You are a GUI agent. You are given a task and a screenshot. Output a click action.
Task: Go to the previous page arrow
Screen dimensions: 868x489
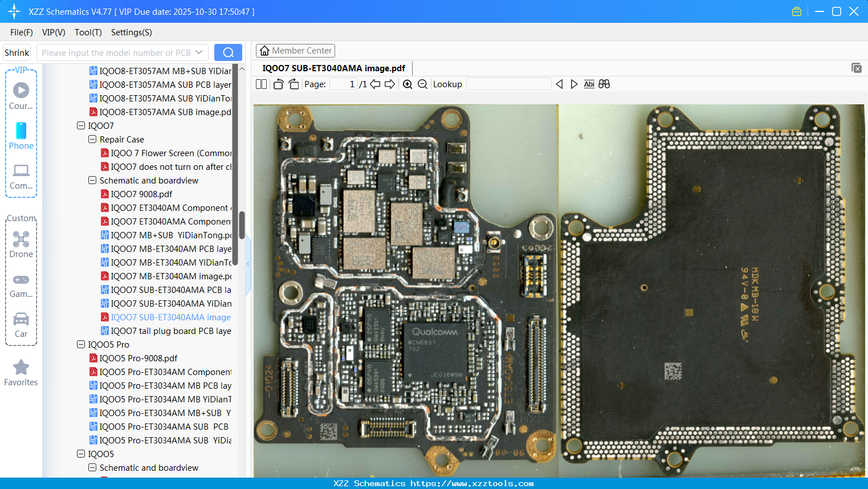point(375,84)
